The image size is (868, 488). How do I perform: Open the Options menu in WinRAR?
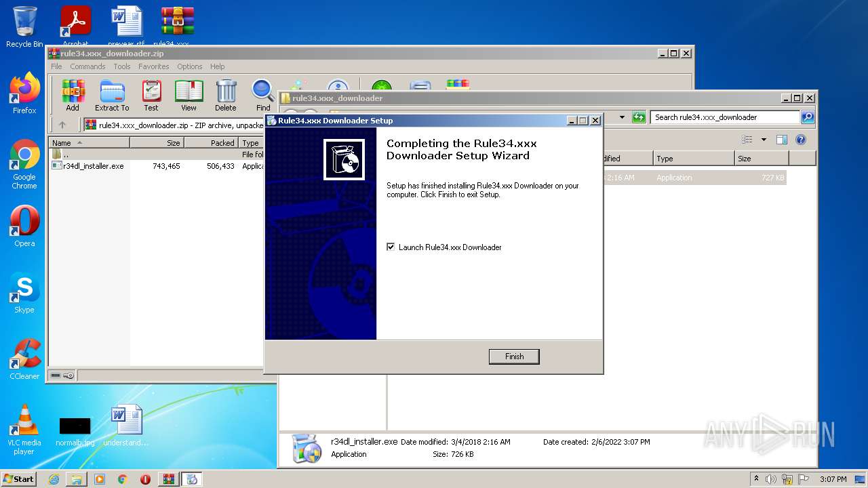[190, 66]
